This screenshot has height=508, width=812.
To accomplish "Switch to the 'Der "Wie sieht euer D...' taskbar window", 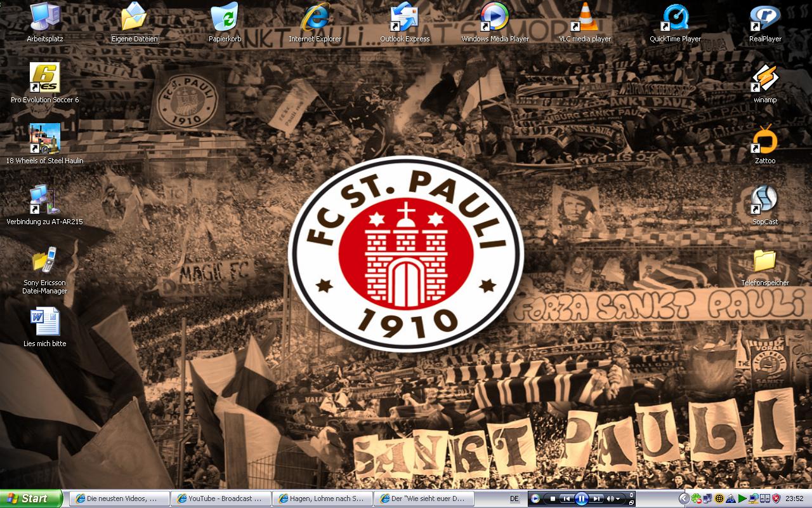I will click(424, 498).
